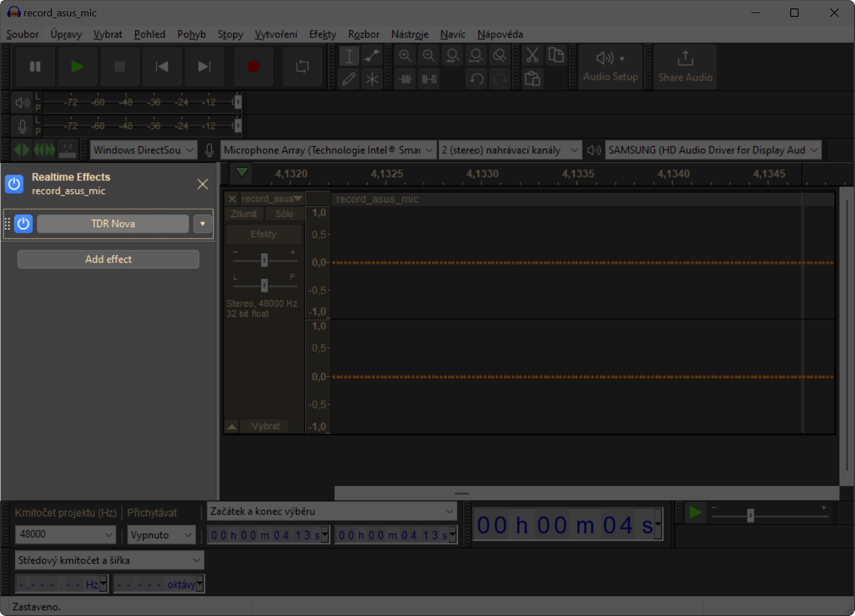The width and height of the screenshot is (855, 616).
Task: Click track Efekty button
Action: (263, 234)
